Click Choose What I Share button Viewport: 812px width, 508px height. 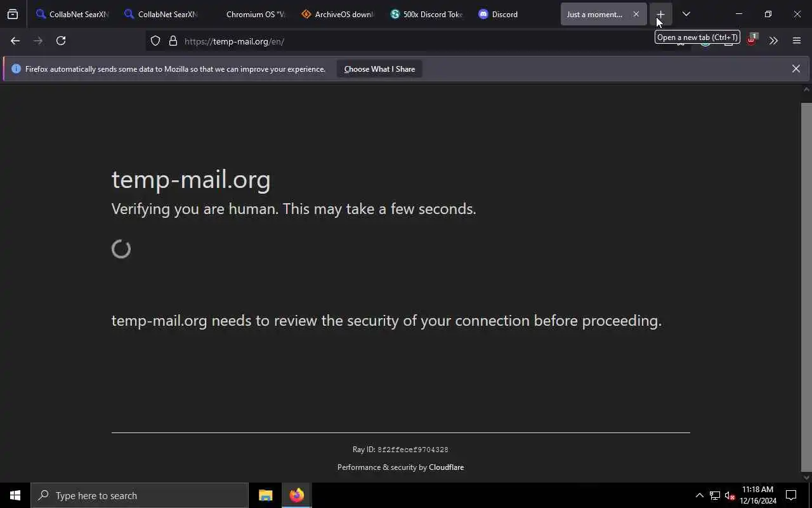pos(379,69)
